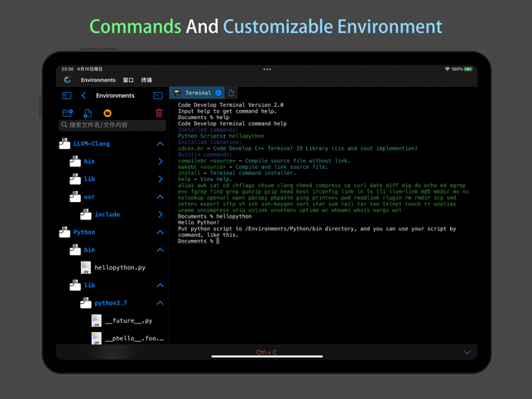Collapse the LLVM-Clang folder

[161, 144]
